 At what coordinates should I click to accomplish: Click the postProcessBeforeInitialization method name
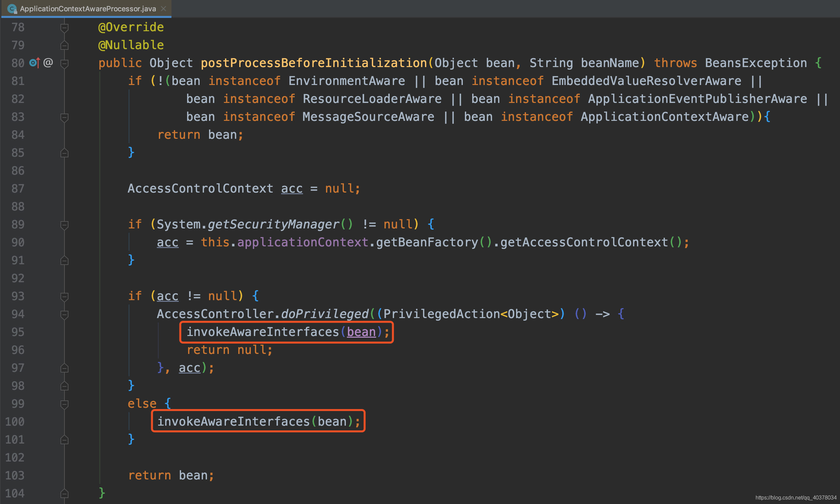coord(314,63)
